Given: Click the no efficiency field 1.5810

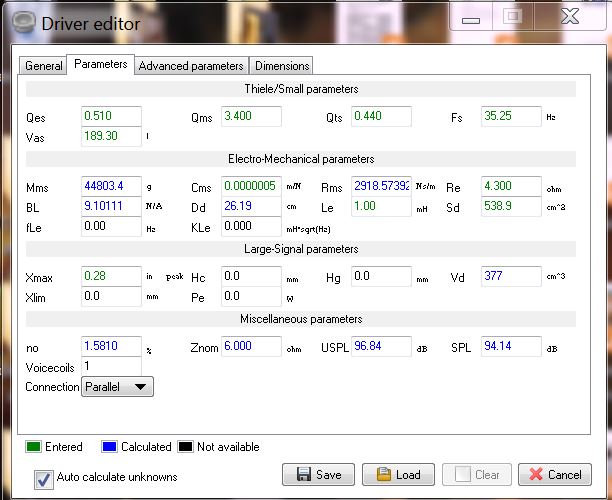Looking at the screenshot, I should point(111,346).
